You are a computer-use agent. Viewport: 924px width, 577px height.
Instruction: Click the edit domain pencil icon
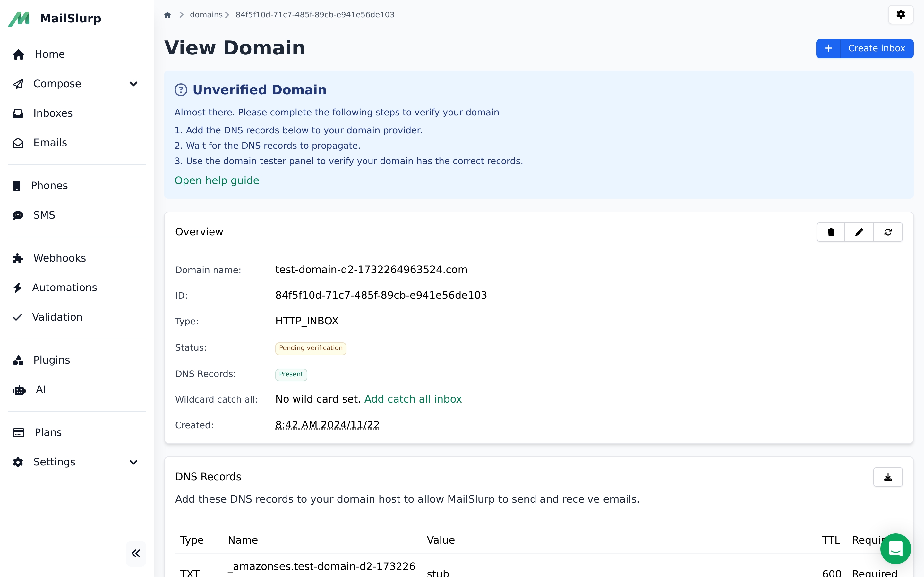860,232
